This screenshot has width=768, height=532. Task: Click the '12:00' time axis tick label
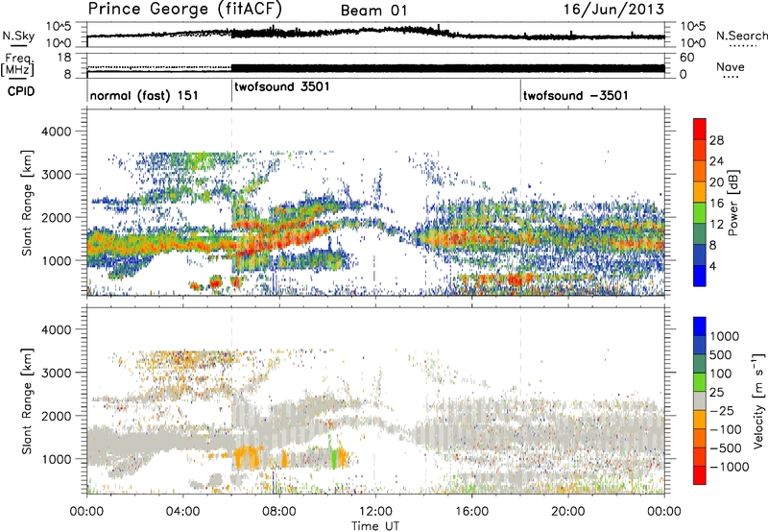[375, 512]
